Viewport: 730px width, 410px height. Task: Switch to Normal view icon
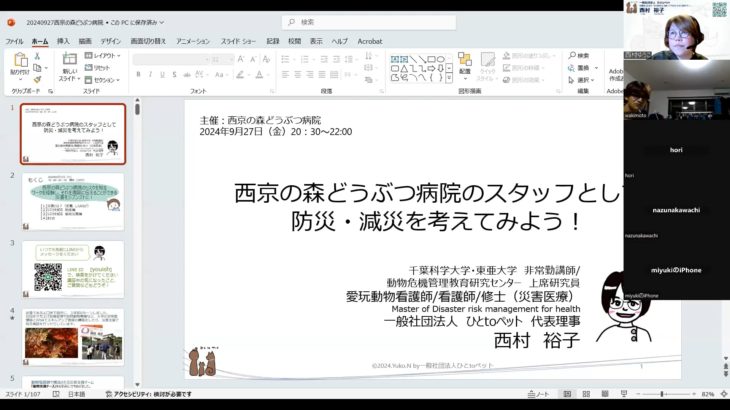567,394
